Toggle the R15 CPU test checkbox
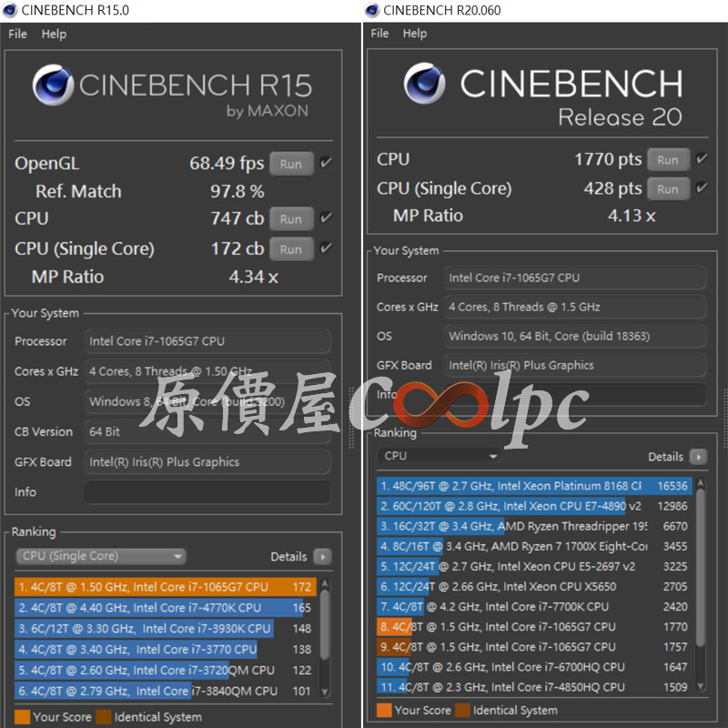 point(327,218)
